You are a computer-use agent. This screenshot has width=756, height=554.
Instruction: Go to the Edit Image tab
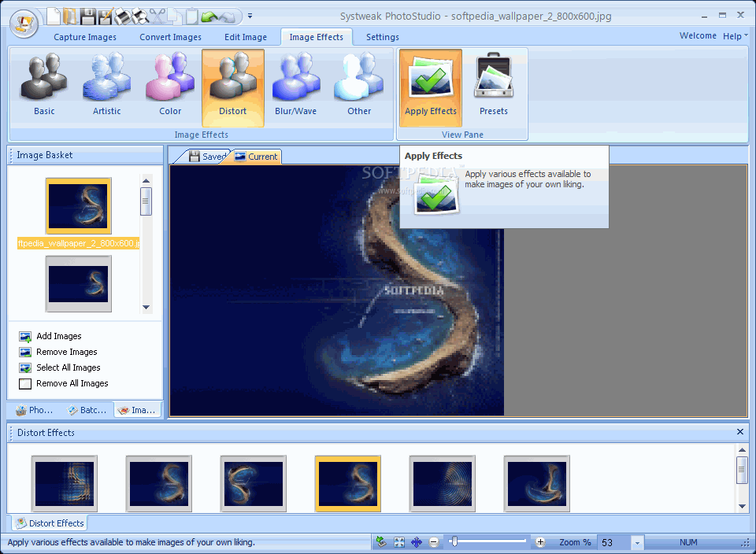point(246,37)
